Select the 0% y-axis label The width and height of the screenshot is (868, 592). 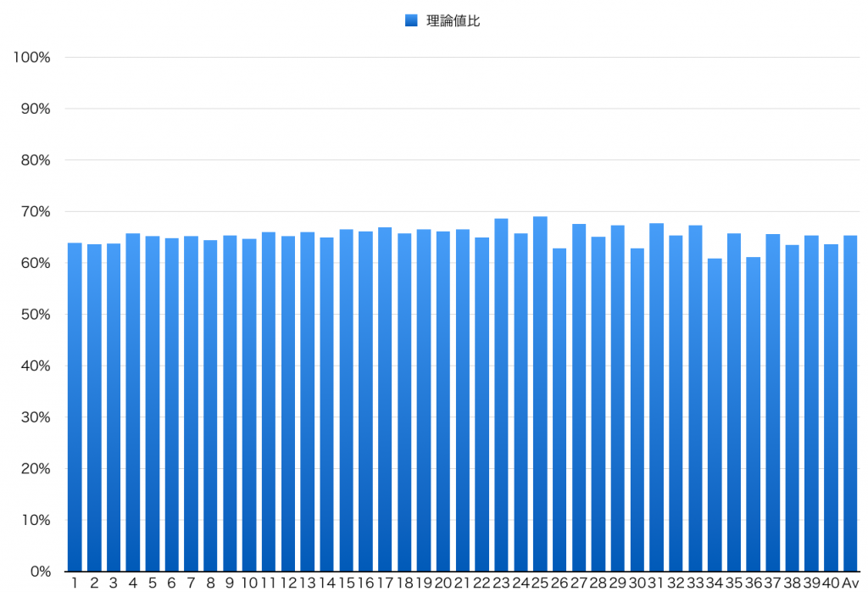point(41,571)
